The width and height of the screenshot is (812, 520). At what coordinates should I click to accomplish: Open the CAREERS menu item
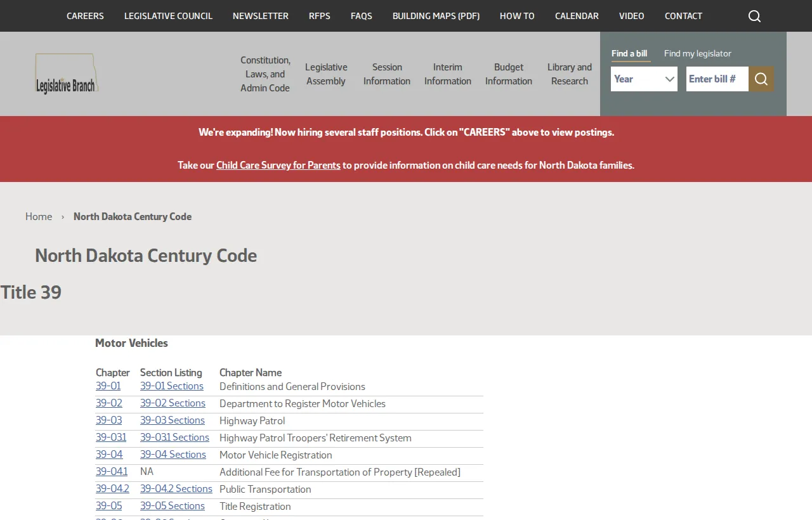tap(85, 15)
